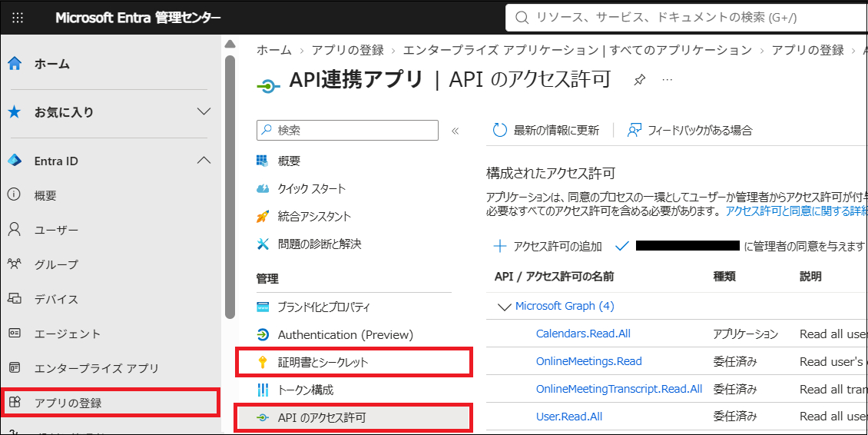
Task: Click the 説明 column header
Action: pos(810,277)
